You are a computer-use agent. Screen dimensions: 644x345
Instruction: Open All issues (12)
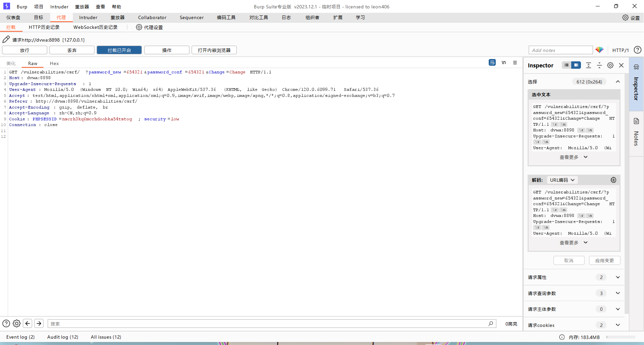(106, 337)
